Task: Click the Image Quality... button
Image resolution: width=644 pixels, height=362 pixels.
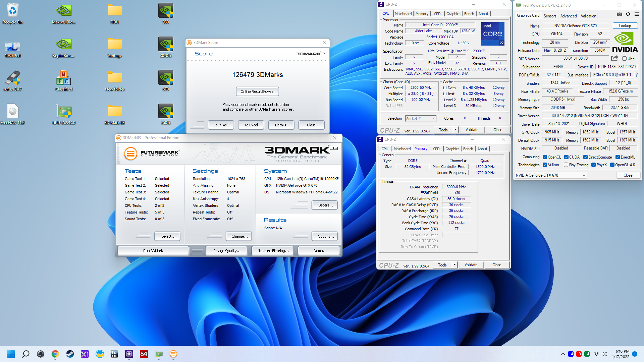Action: click(x=226, y=251)
